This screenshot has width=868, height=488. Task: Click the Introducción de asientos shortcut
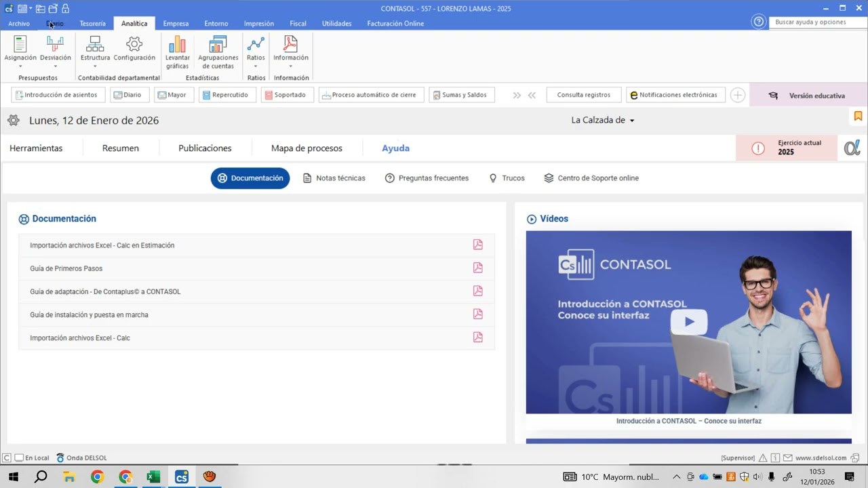tap(58, 95)
